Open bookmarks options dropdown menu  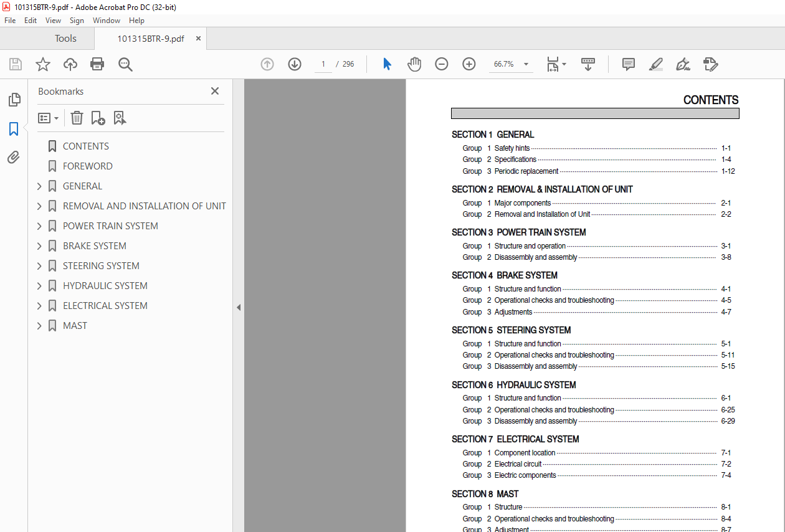[x=49, y=118]
